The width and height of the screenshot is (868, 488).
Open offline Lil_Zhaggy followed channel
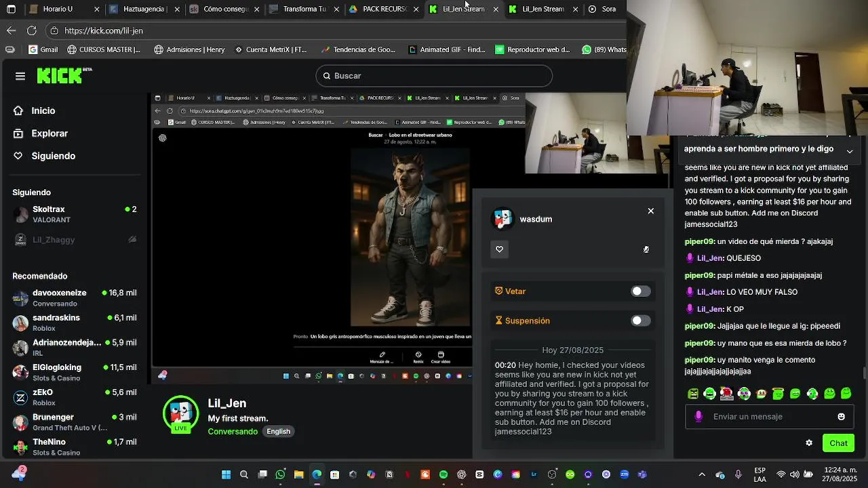pos(75,240)
